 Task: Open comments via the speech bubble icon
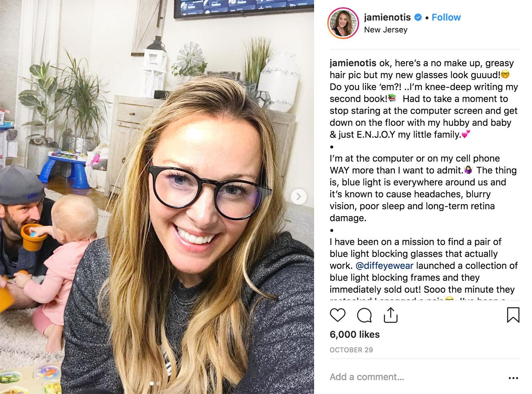click(364, 315)
